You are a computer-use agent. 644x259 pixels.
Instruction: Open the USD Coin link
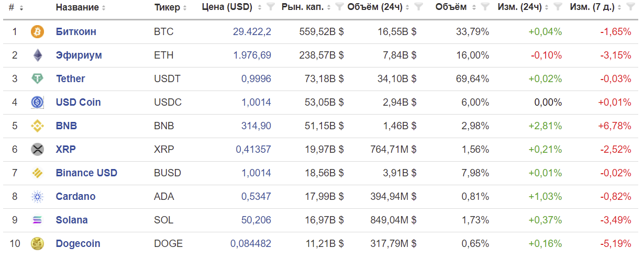79,103
